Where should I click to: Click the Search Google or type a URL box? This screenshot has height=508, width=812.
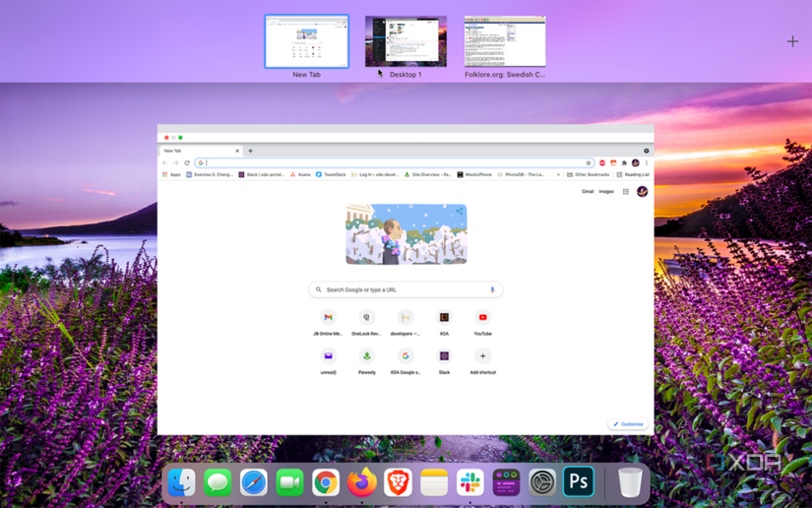click(x=406, y=290)
